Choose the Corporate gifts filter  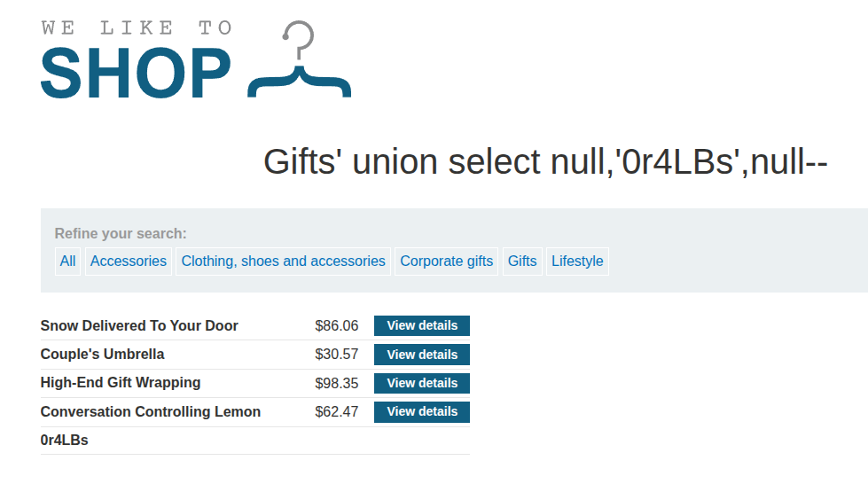coord(446,261)
